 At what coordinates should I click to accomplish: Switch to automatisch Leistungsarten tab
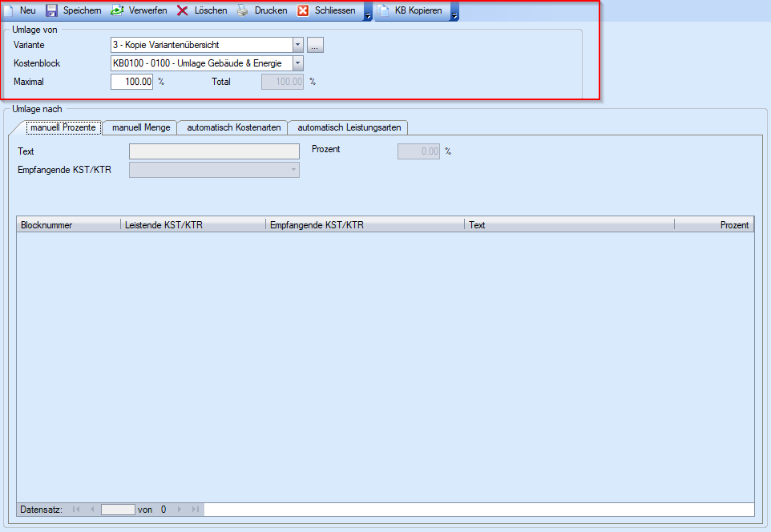pyautogui.click(x=349, y=128)
